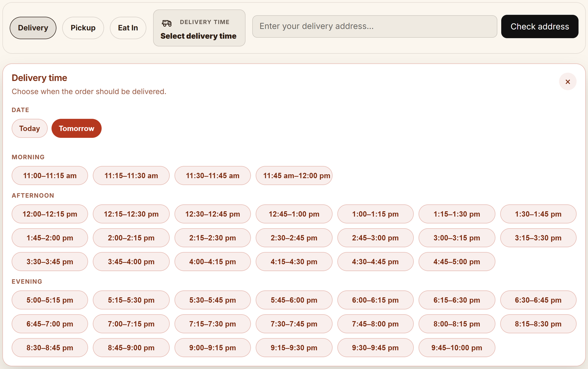
Task: Select delivery window 3:15–3:30 pm
Action: [x=538, y=238]
